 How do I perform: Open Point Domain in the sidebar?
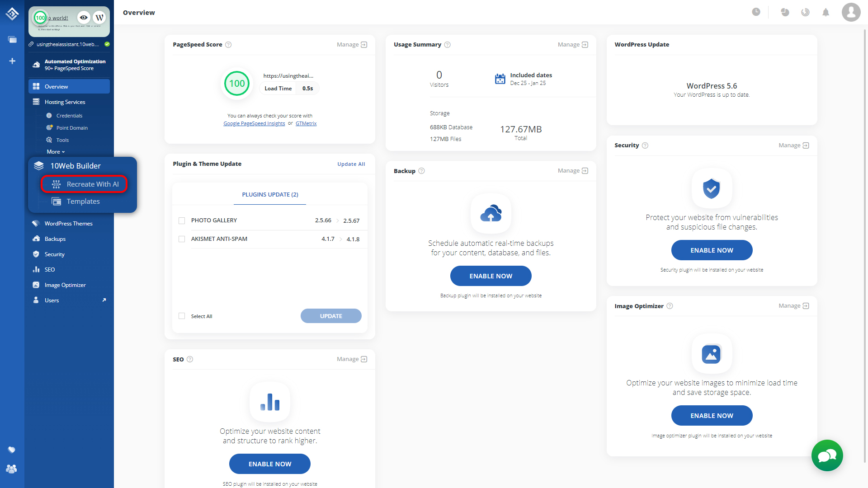[72, 128]
